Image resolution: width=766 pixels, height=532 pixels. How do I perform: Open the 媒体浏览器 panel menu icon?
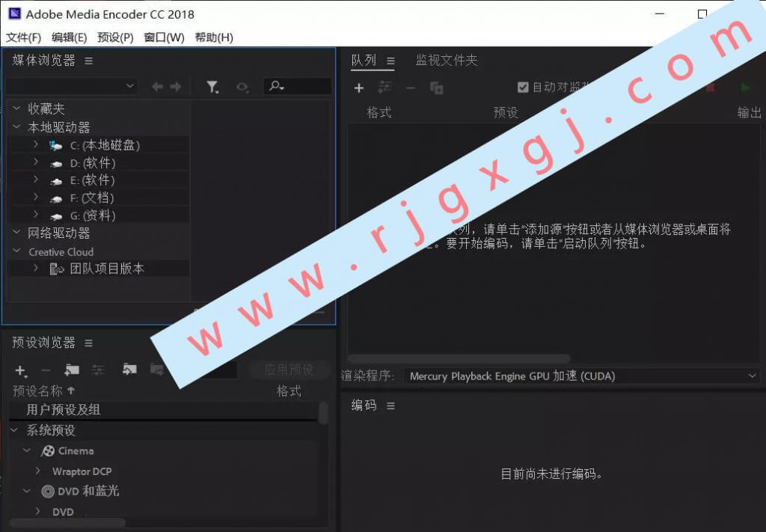pyautogui.click(x=88, y=61)
